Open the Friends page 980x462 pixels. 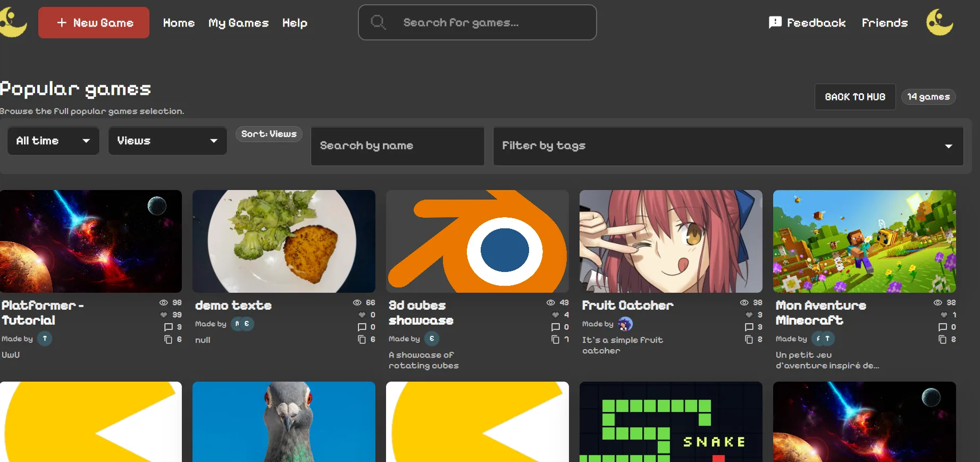click(885, 23)
